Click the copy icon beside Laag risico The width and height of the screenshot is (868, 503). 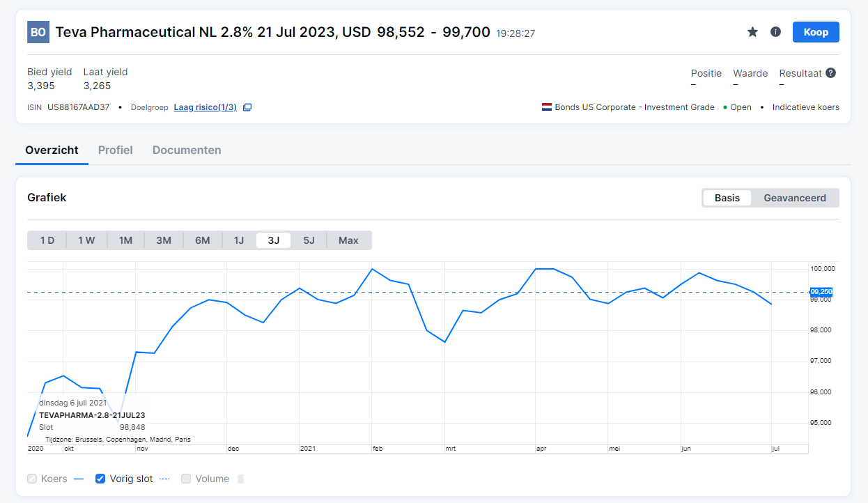pyautogui.click(x=247, y=107)
